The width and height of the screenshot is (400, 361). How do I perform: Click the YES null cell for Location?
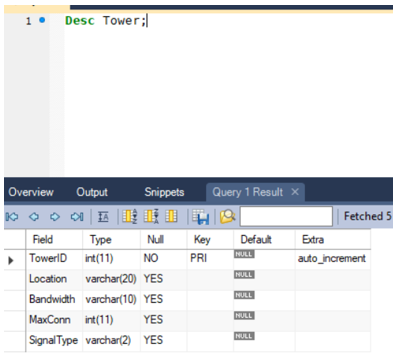click(x=163, y=279)
